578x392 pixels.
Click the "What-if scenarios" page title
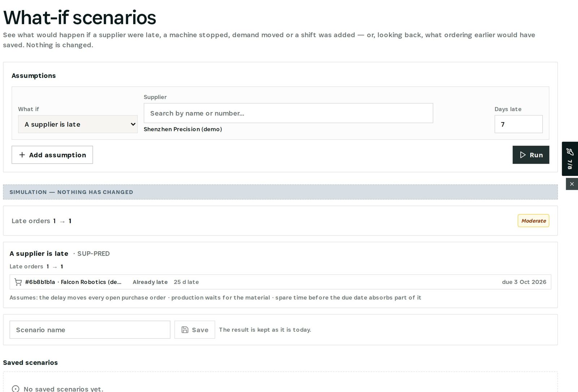pyautogui.click(x=79, y=17)
